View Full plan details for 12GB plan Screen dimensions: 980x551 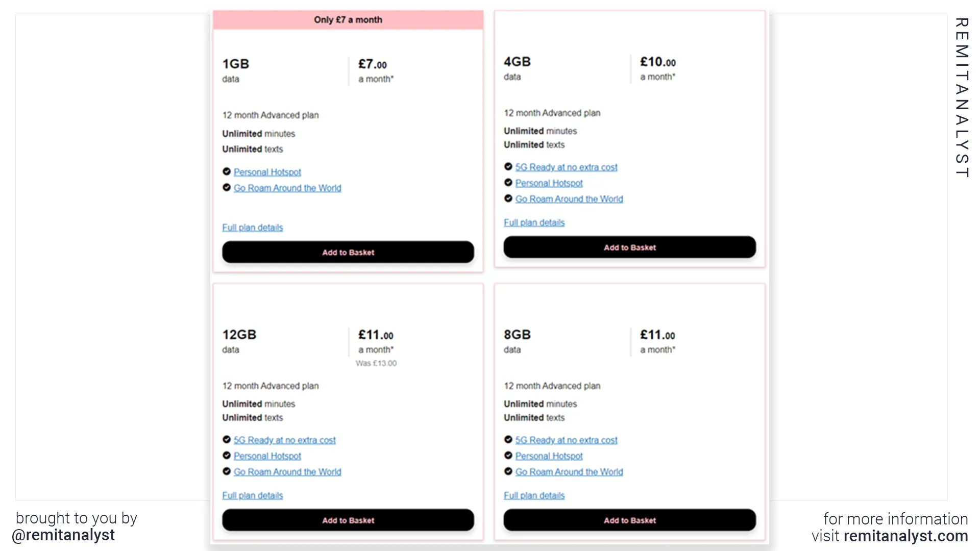[x=253, y=495]
